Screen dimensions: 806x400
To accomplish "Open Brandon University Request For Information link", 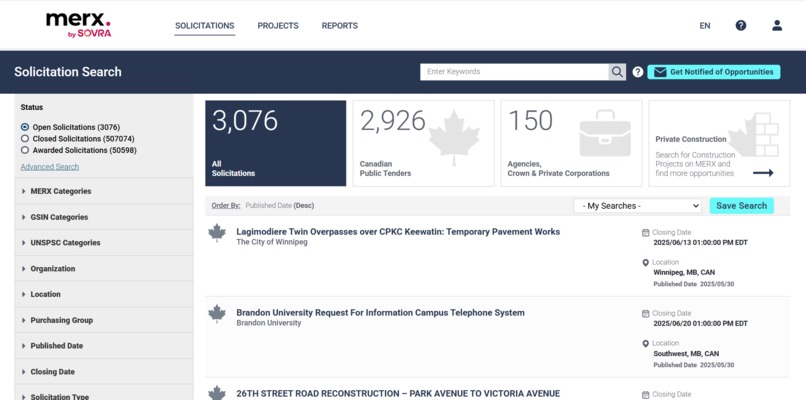I will (x=380, y=313).
